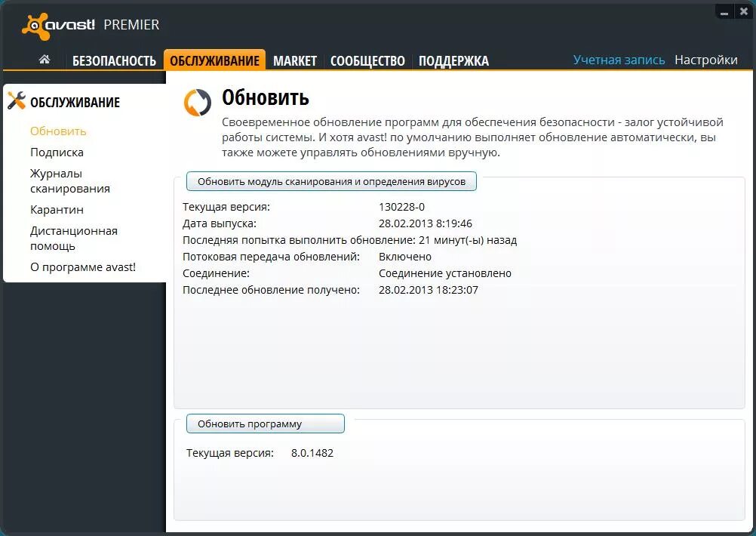Screen dimensions: 756x536
Task: Click the 21 минут(-ы) назад text
Action: pyautogui.click(x=468, y=240)
